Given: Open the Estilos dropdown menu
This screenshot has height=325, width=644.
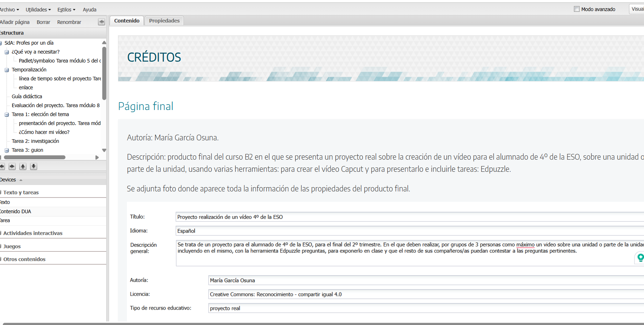Looking at the screenshot, I should click(x=66, y=10).
